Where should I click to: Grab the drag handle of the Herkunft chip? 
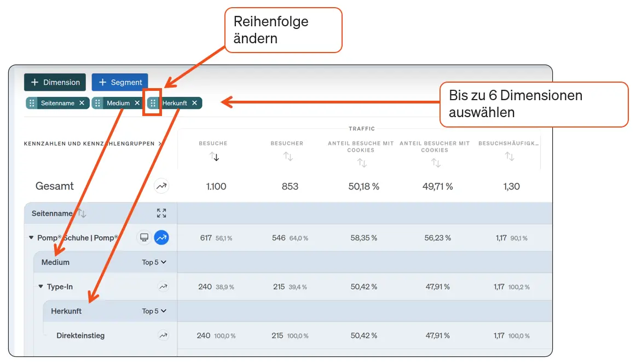[153, 103]
